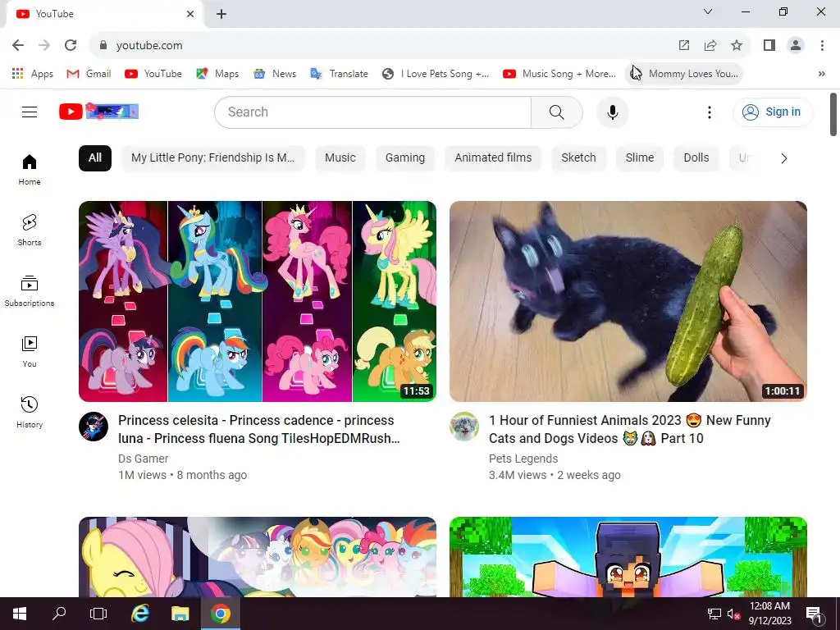Viewport: 840px width, 630px height.
Task: Open Shorts from the sidebar
Action: coord(30,230)
